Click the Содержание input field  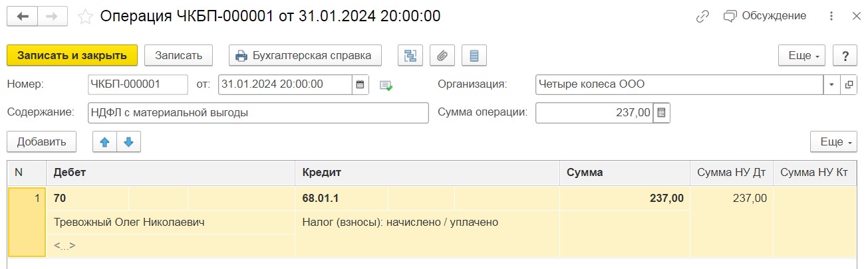click(258, 113)
